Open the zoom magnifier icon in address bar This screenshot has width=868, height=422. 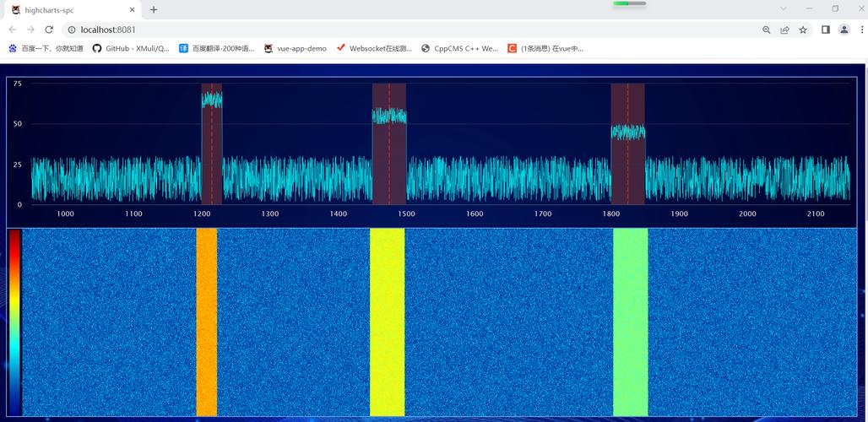pyautogui.click(x=767, y=30)
